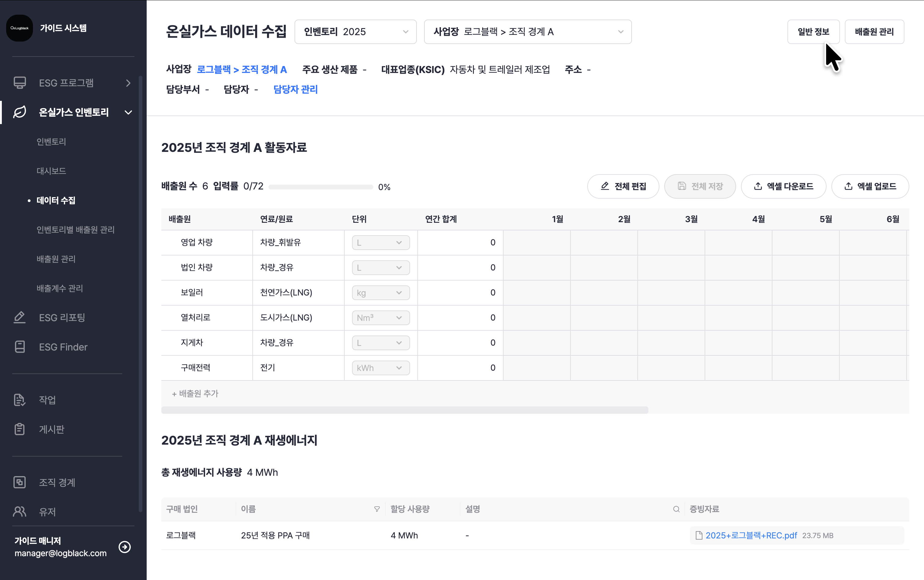This screenshot has width=924, height=580.
Task: Click the 1월 cell for 영업 차량
Action: [537, 242]
